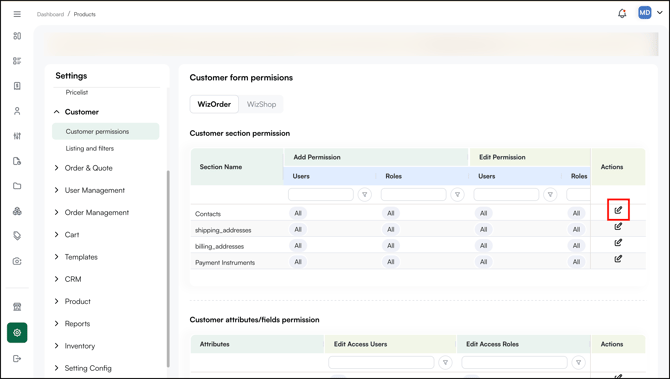Click the Add Permission Roles filter field
Image resolution: width=670 pixels, height=379 pixels.
pyautogui.click(x=414, y=194)
